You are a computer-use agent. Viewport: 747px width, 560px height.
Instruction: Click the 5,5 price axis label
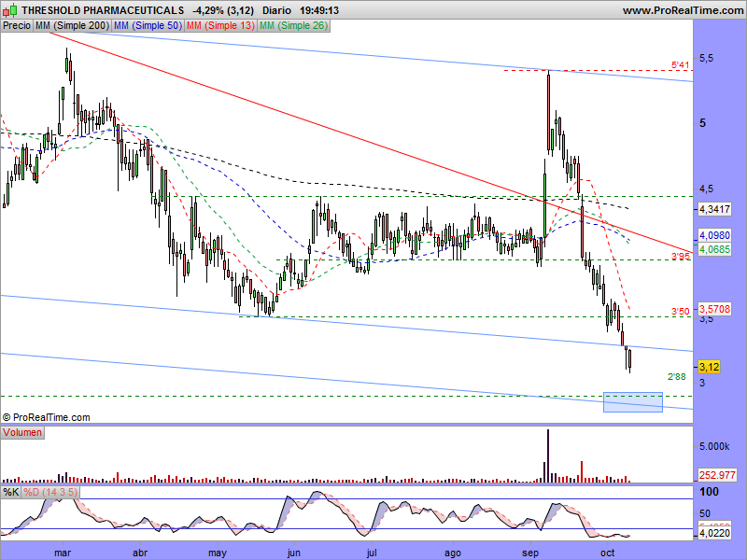706,58
